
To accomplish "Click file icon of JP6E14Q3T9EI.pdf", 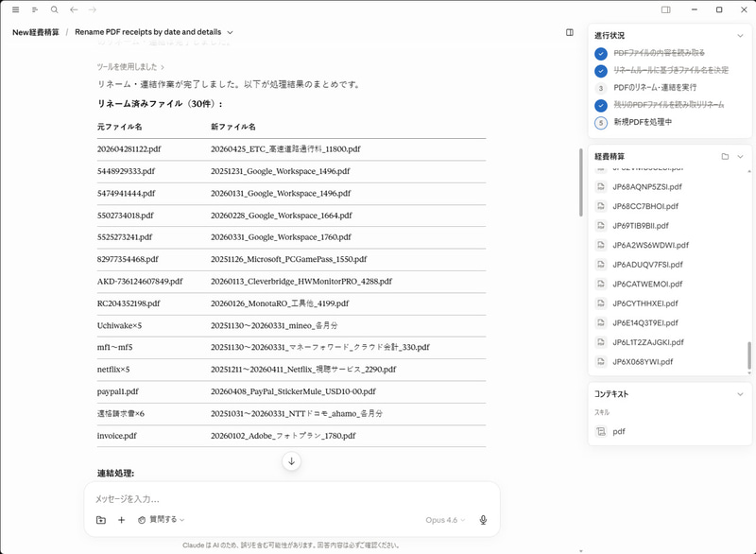I will point(601,322).
